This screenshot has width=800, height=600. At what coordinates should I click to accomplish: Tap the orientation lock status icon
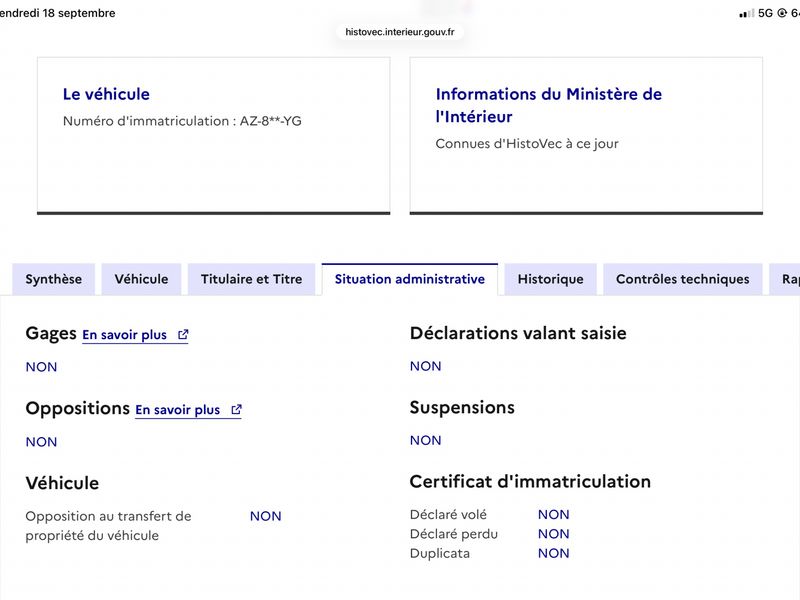(782, 13)
